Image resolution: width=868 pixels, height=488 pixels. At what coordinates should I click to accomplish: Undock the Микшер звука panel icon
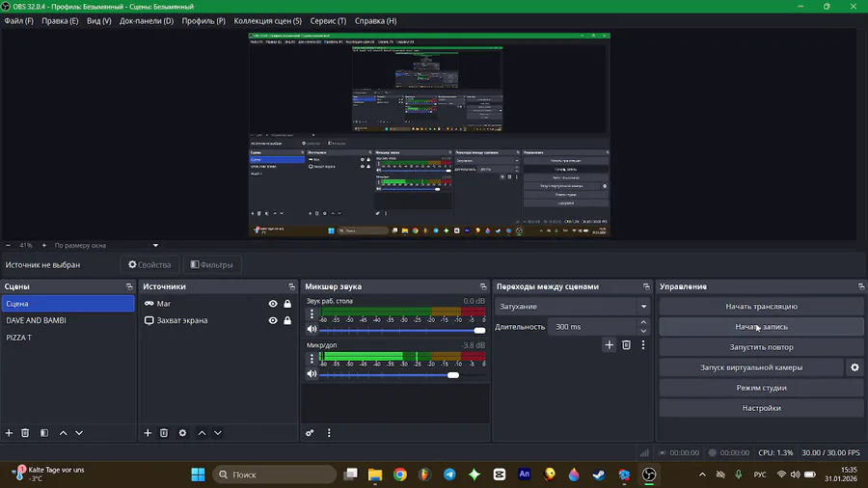(x=483, y=286)
